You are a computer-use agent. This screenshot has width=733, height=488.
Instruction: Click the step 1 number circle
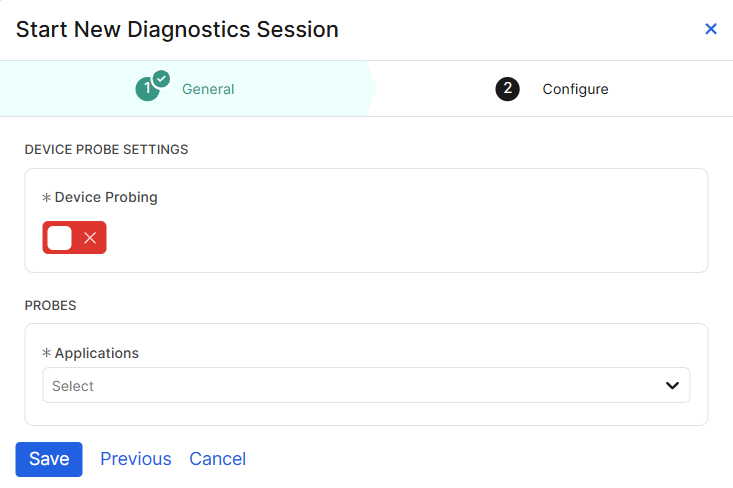pyautogui.click(x=147, y=90)
